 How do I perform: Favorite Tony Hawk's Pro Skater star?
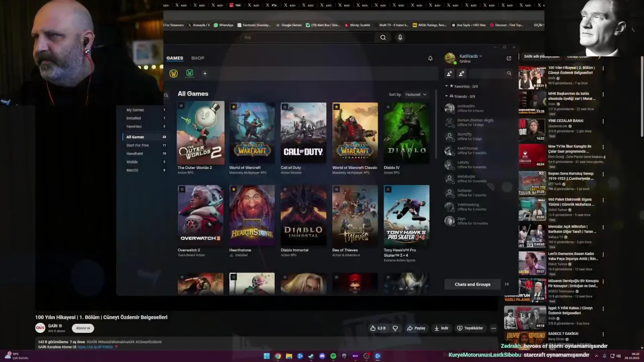(x=388, y=190)
